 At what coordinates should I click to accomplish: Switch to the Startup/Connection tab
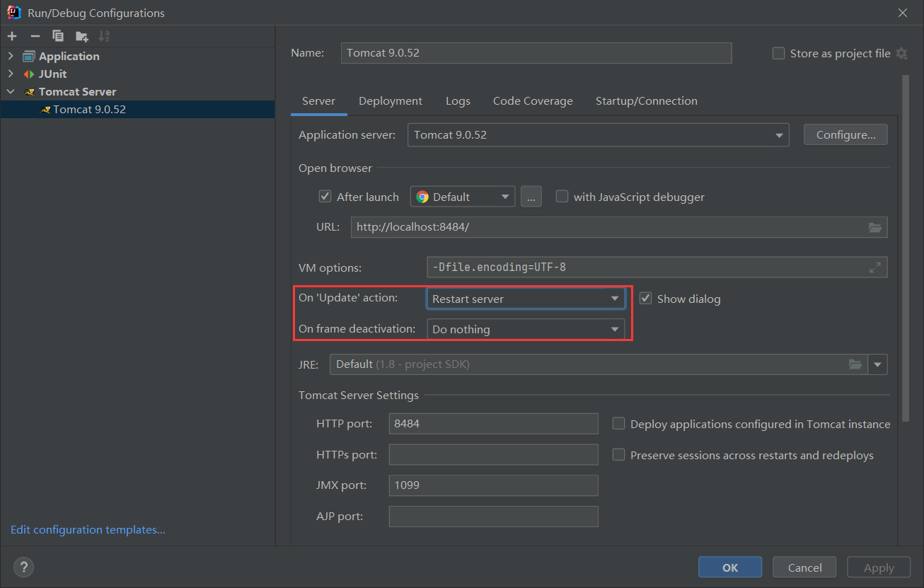(647, 101)
